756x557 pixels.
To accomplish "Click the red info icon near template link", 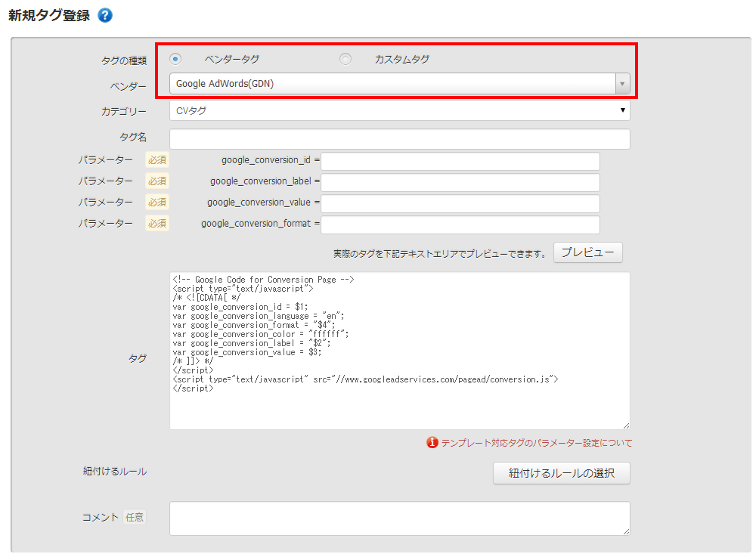I will [432, 442].
